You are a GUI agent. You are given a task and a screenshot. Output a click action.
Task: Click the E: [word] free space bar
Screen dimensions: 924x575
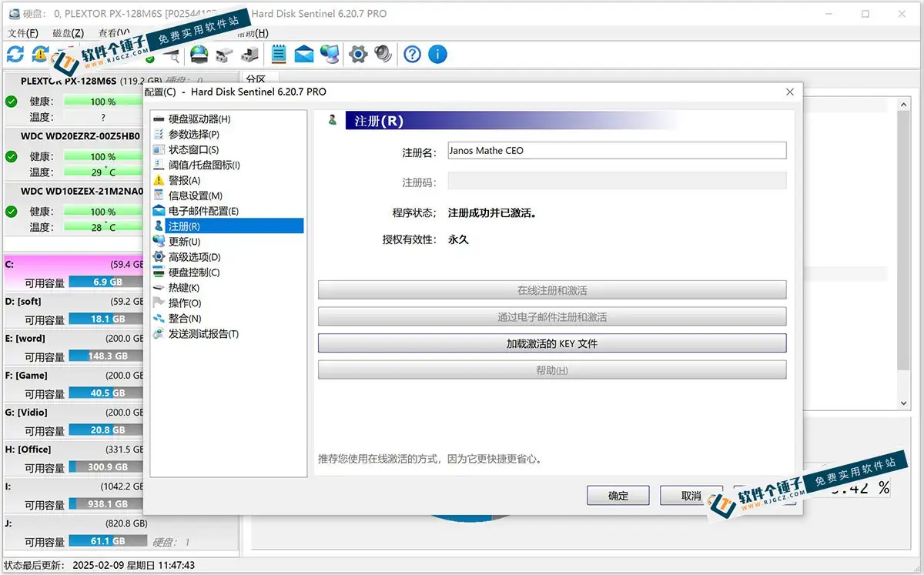[x=106, y=356]
